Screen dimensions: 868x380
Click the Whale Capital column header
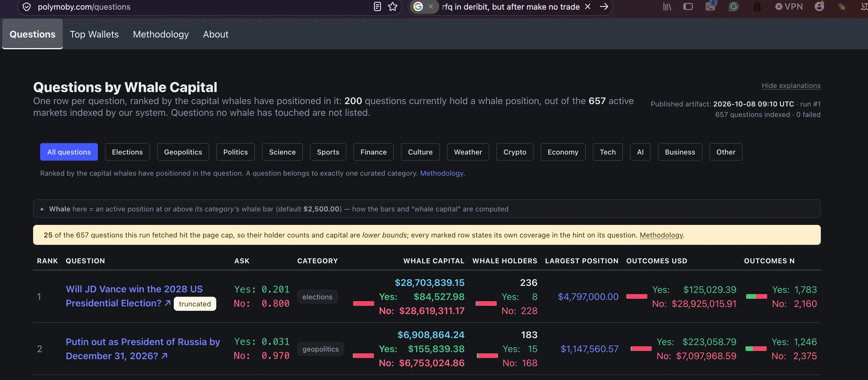click(434, 261)
